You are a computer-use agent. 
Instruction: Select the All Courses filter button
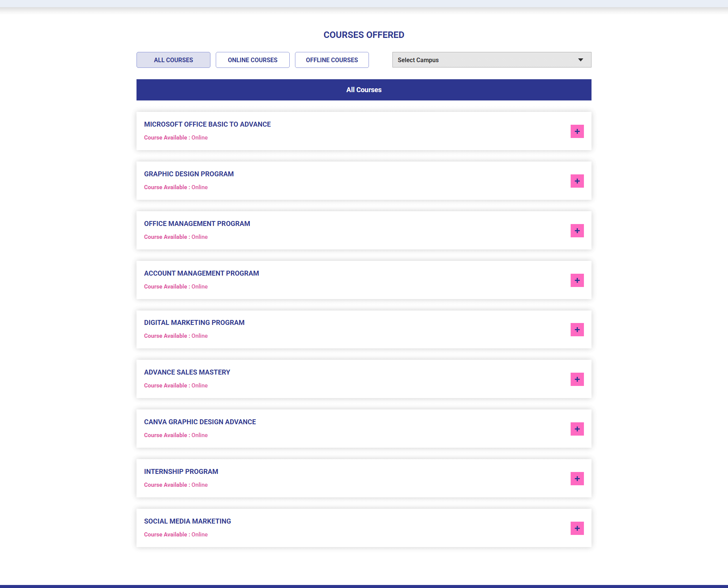173,60
